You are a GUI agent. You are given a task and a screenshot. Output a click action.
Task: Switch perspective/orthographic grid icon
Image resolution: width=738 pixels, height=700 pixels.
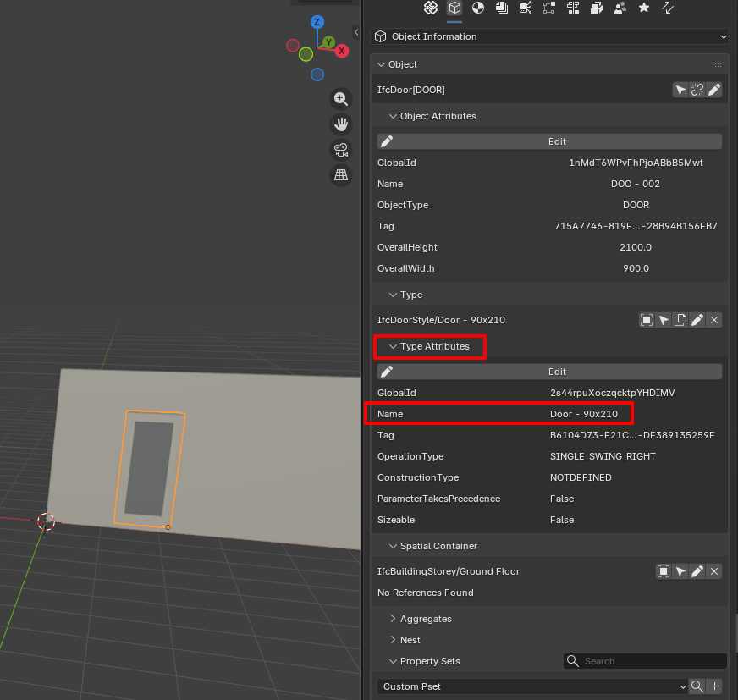[x=341, y=175]
